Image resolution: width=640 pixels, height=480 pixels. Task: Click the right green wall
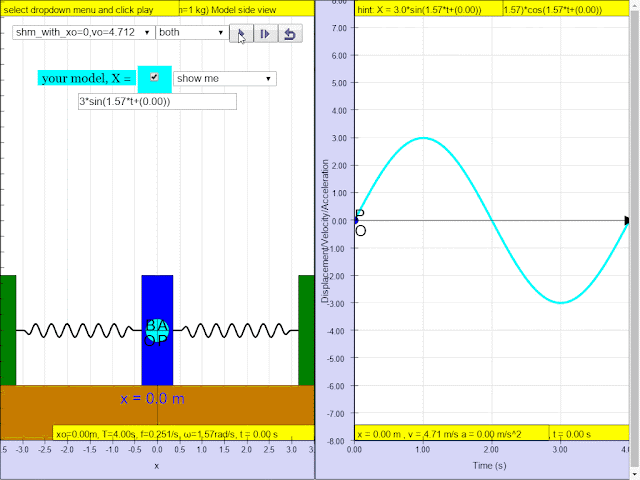[307, 330]
